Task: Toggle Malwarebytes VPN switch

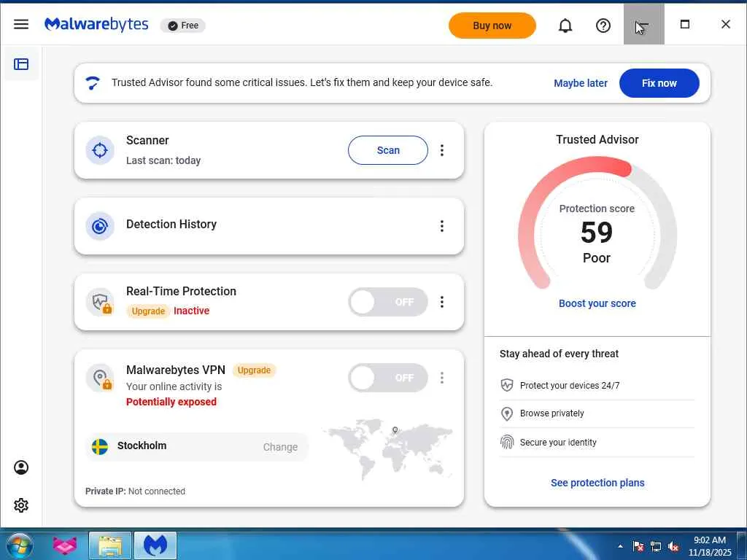Action: tap(388, 378)
